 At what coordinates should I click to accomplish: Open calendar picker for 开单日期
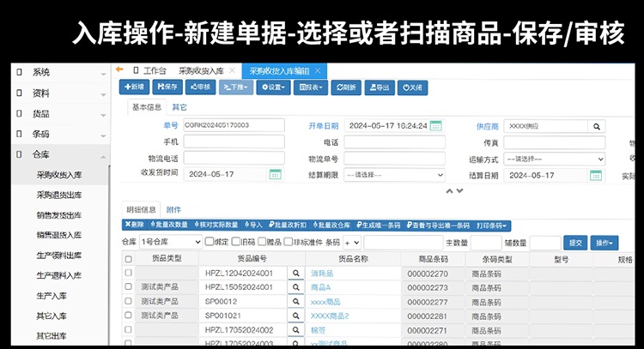pyautogui.click(x=435, y=125)
